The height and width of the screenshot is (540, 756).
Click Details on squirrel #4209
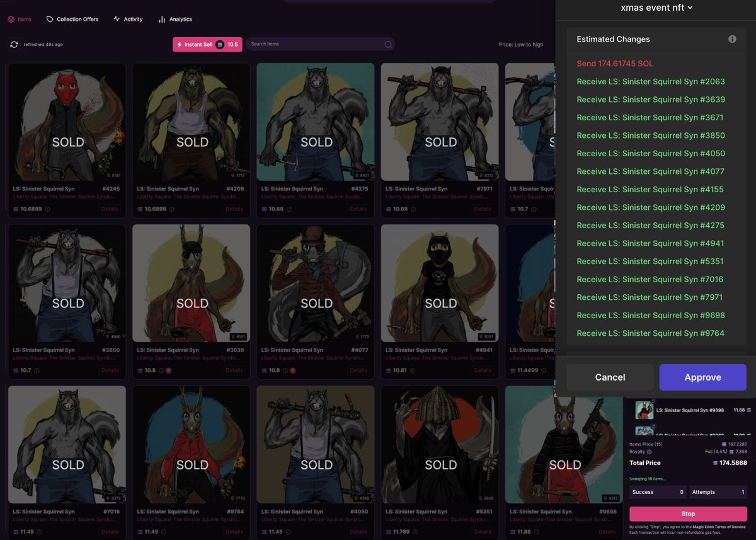[x=234, y=209]
